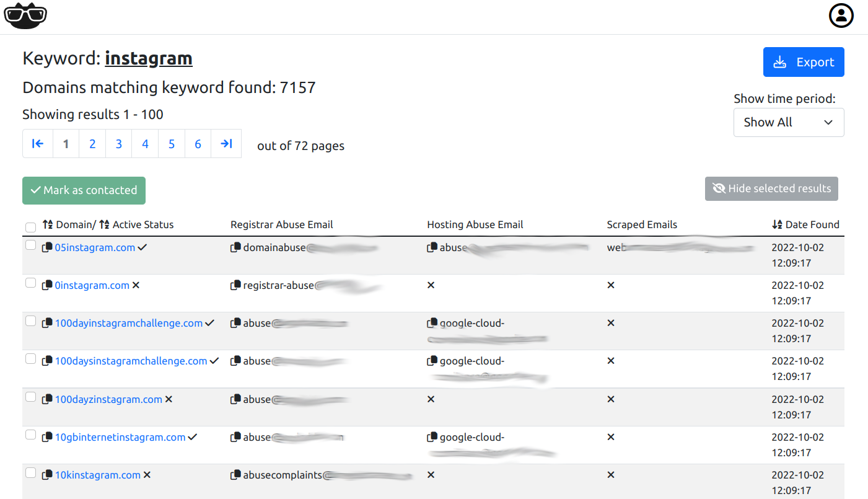Go to results page 5
The width and height of the screenshot is (868, 499).
point(172,144)
